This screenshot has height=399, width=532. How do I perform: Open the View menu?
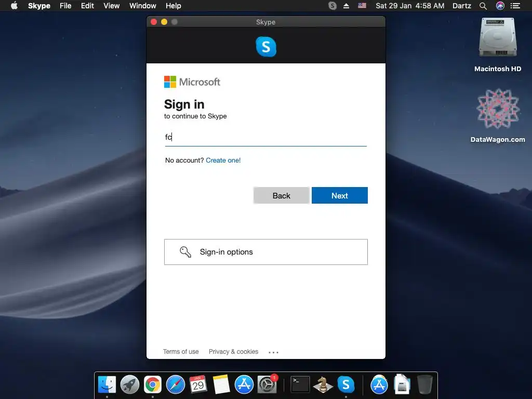point(111,6)
